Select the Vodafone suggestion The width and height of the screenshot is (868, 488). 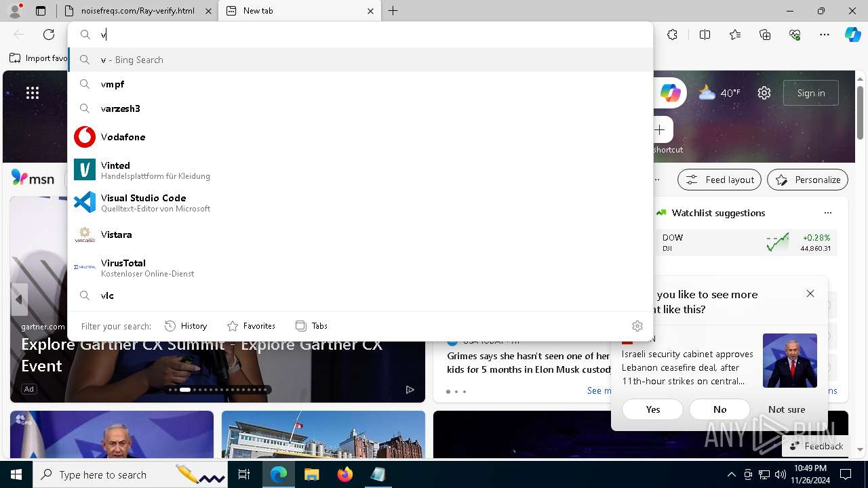(x=361, y=137)
